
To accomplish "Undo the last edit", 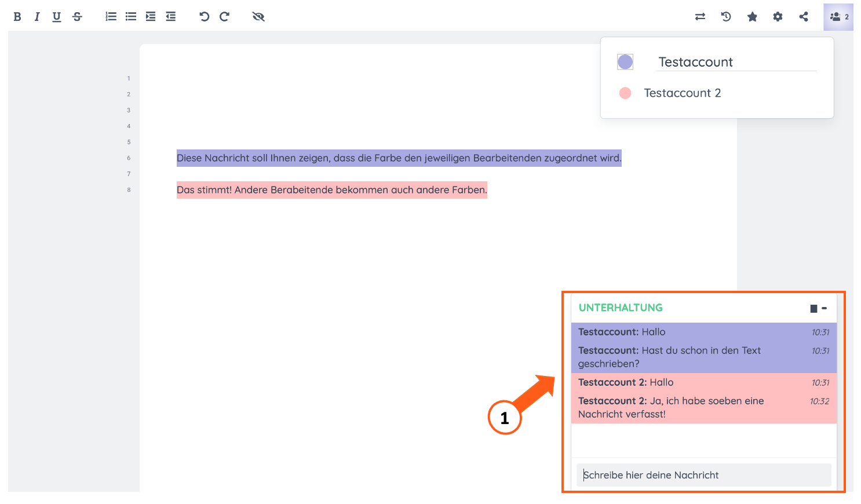I will [x=205, y=17].
